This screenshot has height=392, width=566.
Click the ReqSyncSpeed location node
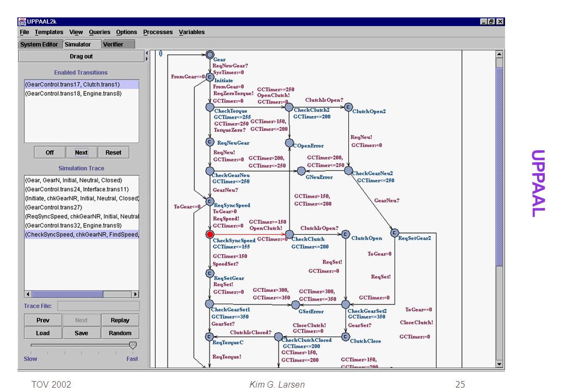click(x=210, y=201)
